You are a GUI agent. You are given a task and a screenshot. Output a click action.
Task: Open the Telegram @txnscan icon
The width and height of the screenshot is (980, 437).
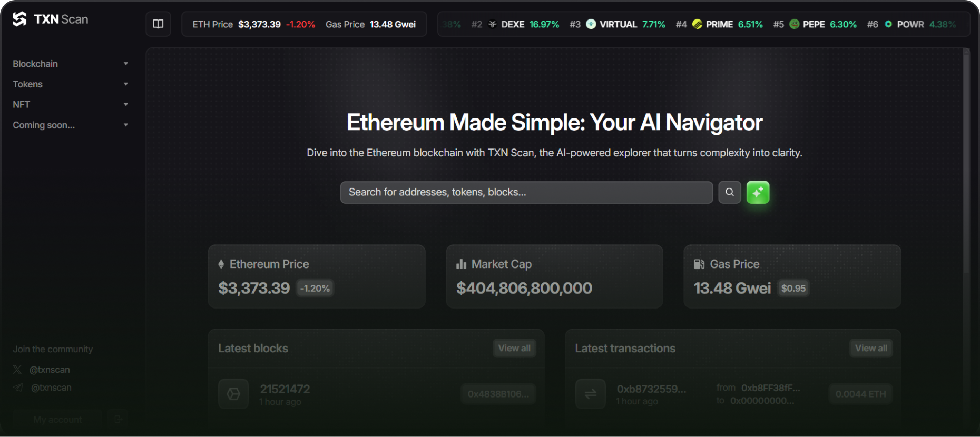tap(18, 388)
